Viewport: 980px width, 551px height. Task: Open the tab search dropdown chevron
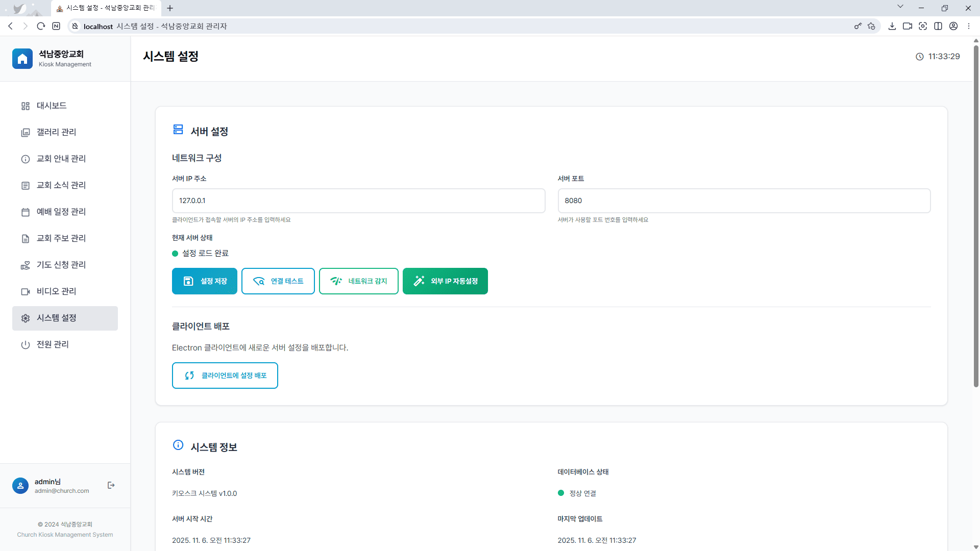pyautogui.click(x=900, y=7)
